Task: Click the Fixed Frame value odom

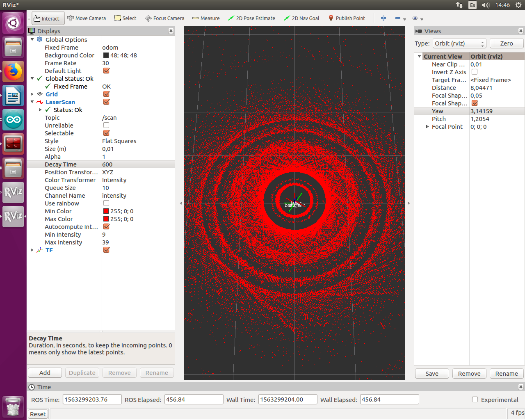Action: [x=110, y=48]
